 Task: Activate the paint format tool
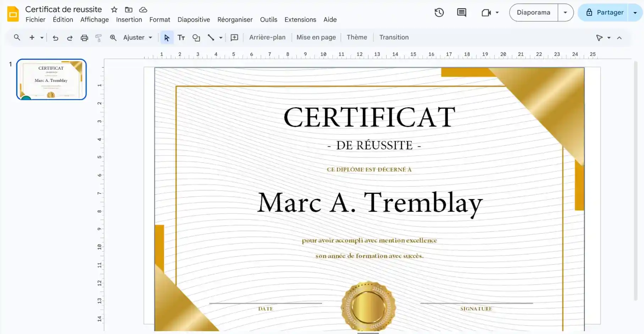(99, 38)
